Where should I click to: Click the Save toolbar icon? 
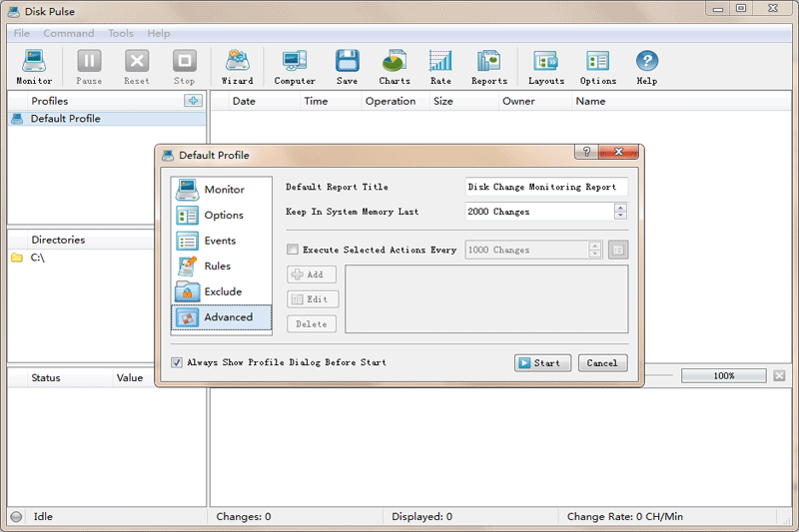click(x=347, y=67)
